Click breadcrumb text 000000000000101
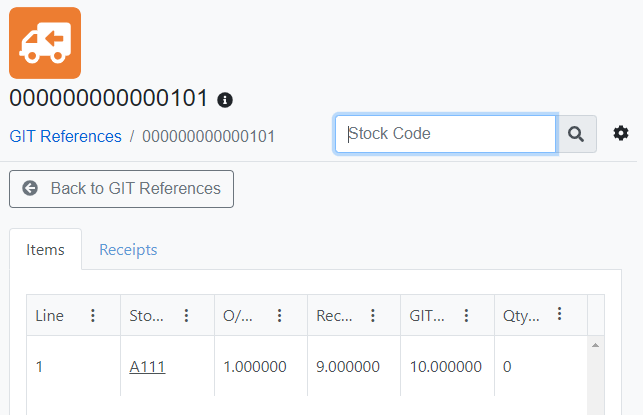The image size is (643, 415). coord(208,136)
